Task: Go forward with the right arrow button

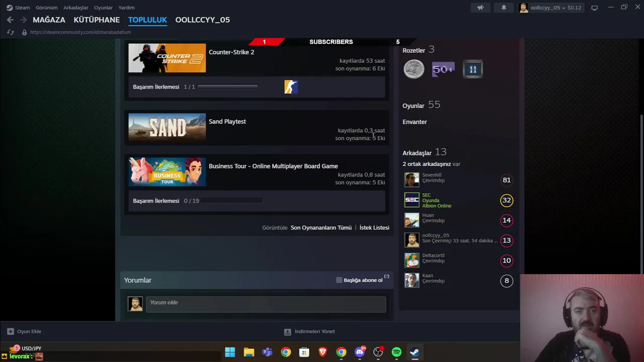Action: (x=23, y=20)
